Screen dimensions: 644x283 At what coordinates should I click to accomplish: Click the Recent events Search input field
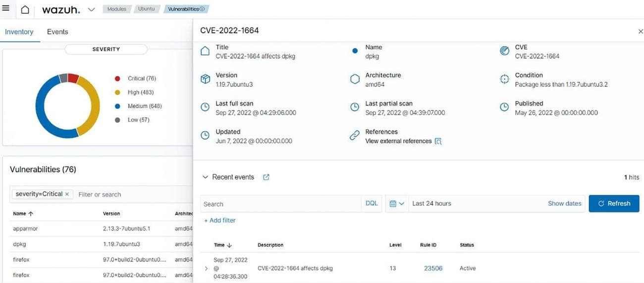coord(280,204)
